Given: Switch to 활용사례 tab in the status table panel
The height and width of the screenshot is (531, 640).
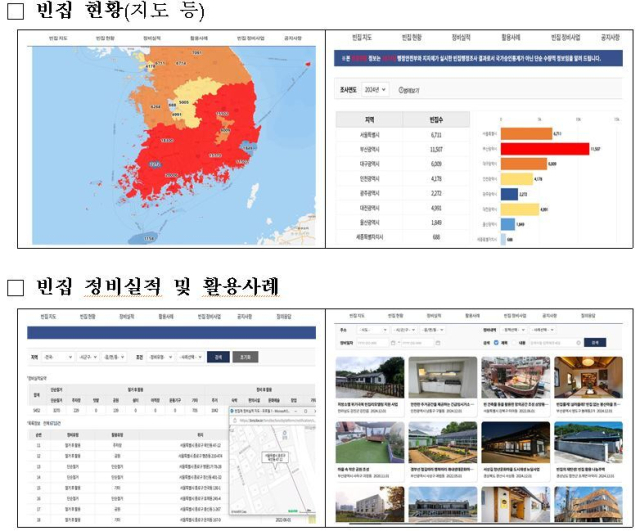Looking at the screenshot, I should coord(511,38).
